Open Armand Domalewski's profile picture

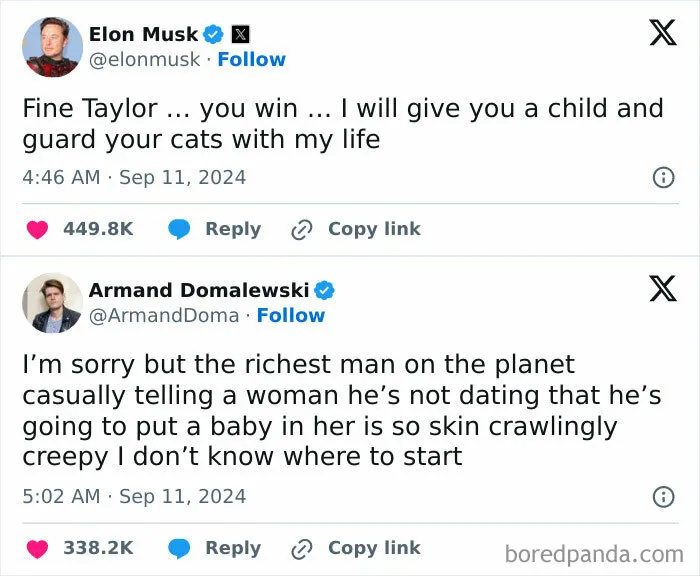(x=53, y=303)
